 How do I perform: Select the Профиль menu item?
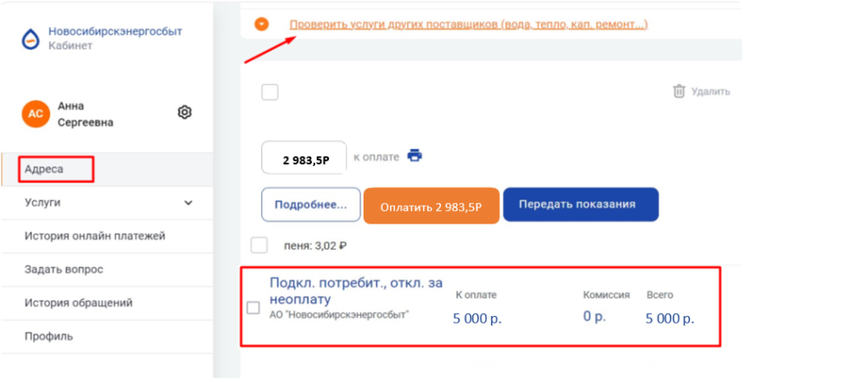(48, 336)
